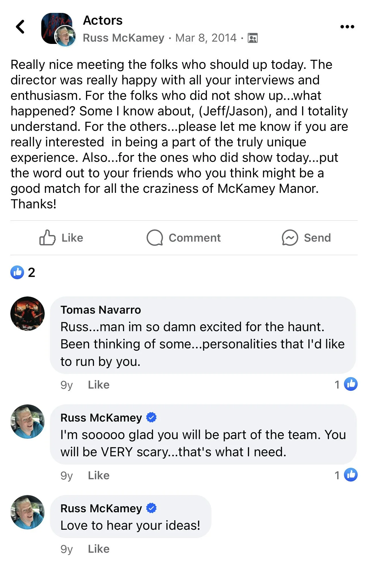Open Tomas Navarro's profile picture
This screenshot has height=588, width=368.
pyautogui.click(x=28, y=314)
